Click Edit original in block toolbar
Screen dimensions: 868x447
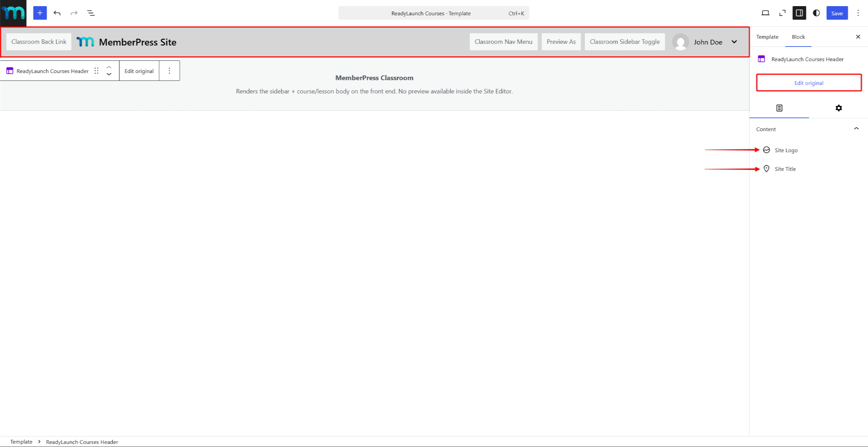coord(139,71)
